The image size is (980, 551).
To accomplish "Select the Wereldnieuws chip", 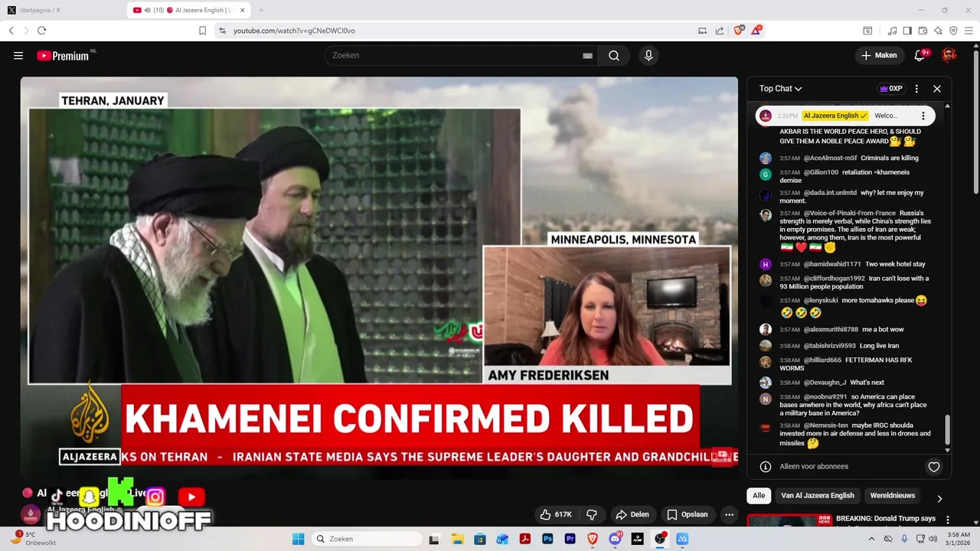I will point(893,495).
